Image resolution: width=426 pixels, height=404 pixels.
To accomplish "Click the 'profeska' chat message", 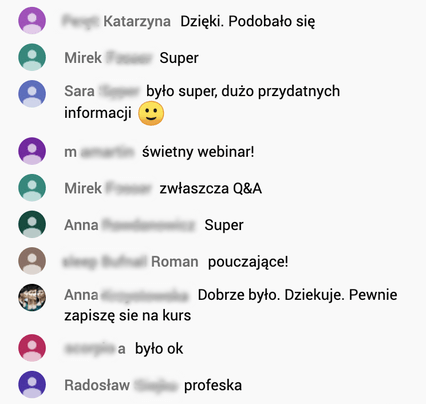I will click(213, 386).
